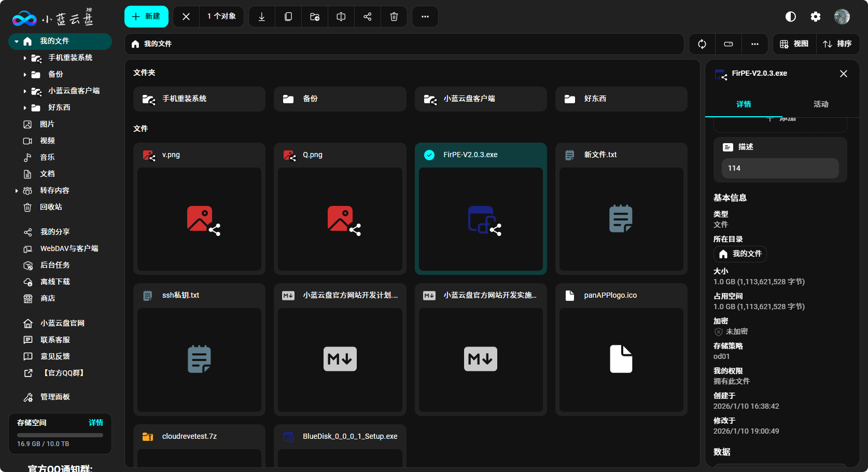868x472 pixels.
Task: Clear the selection with the X button
Action: pyautogui.click(x=186, y=17)
